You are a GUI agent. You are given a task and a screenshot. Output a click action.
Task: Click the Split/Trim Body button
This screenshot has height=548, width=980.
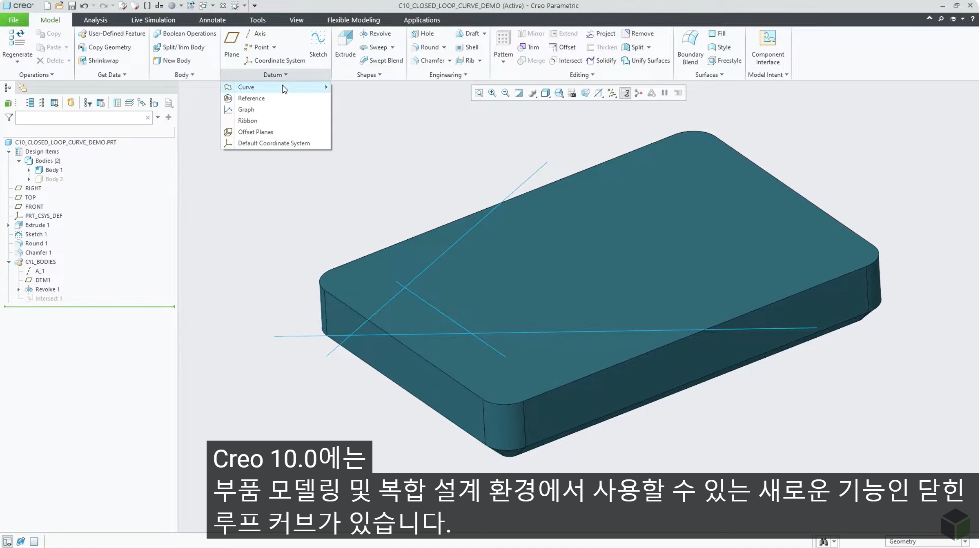178,47
